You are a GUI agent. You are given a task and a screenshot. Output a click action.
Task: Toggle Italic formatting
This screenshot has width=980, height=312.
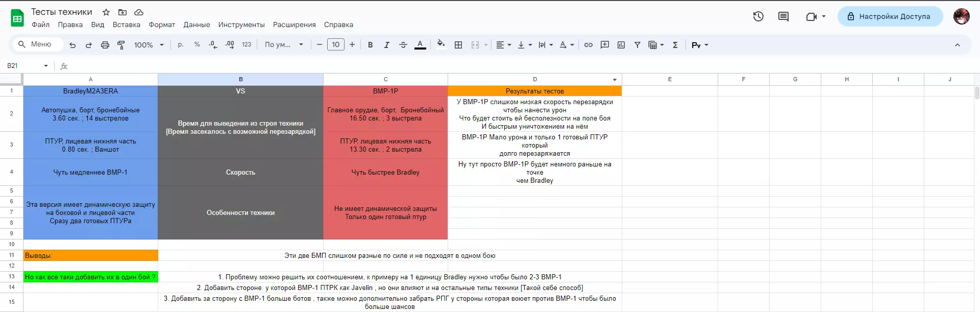tap(387, 45)
